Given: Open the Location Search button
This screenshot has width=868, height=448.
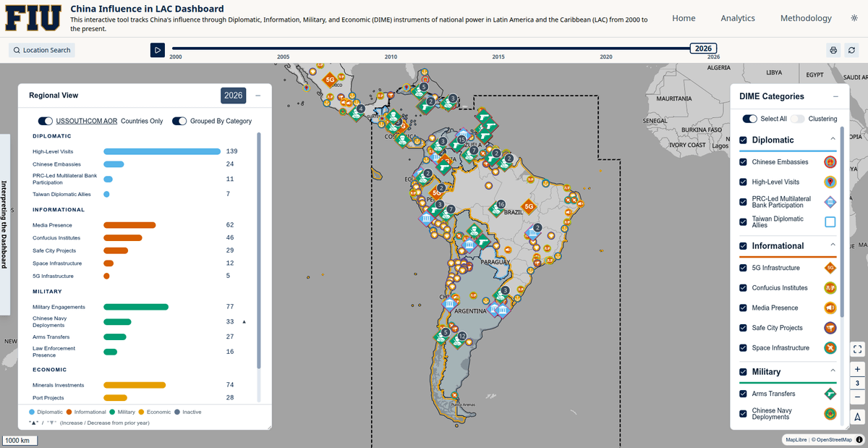Looking at the screenshot, I should 42,50.
